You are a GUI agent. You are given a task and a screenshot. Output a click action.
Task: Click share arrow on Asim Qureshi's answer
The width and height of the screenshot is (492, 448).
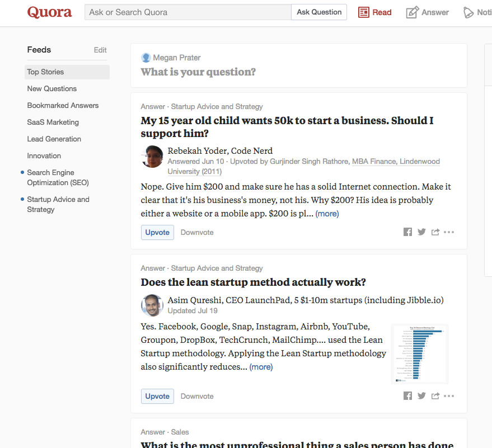point(435,396)
